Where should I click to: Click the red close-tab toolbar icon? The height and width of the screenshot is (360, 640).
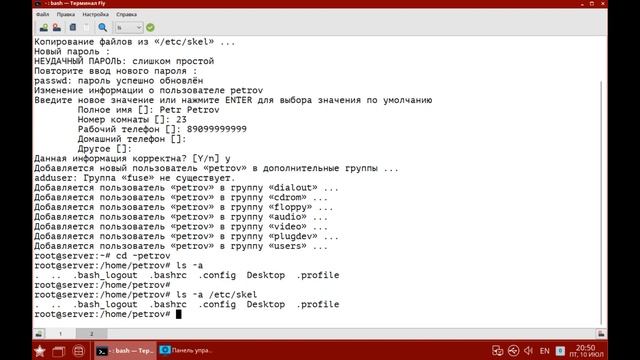[x=57, y=27]
